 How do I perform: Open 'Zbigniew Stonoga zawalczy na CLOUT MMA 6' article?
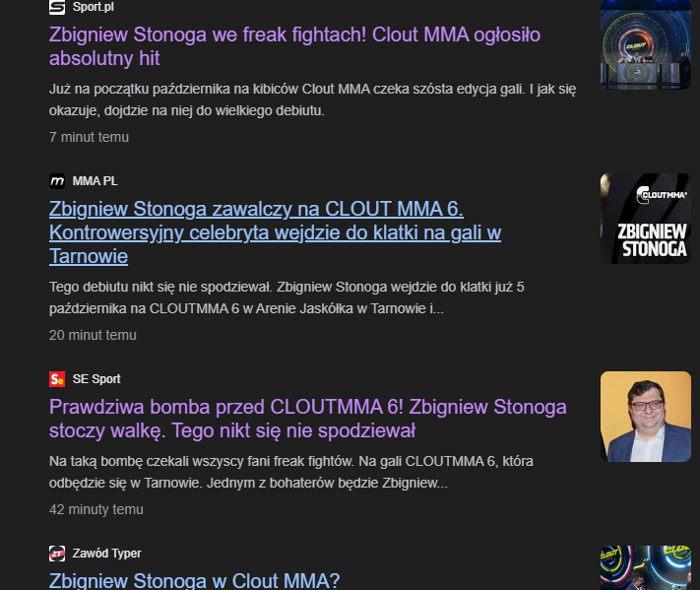275,232
